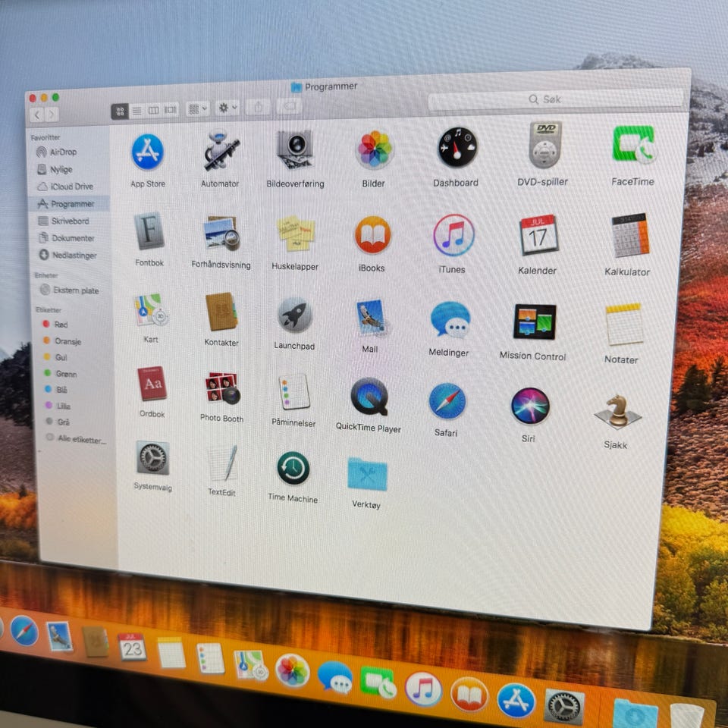Select the Launchpad rocket icon
728x728 pixels.
294,315
